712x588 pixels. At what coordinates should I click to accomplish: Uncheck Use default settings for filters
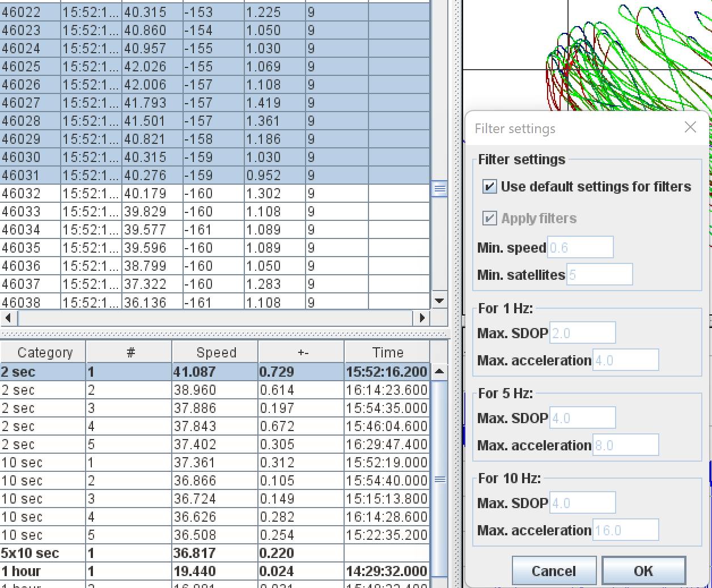pos(489,187)
